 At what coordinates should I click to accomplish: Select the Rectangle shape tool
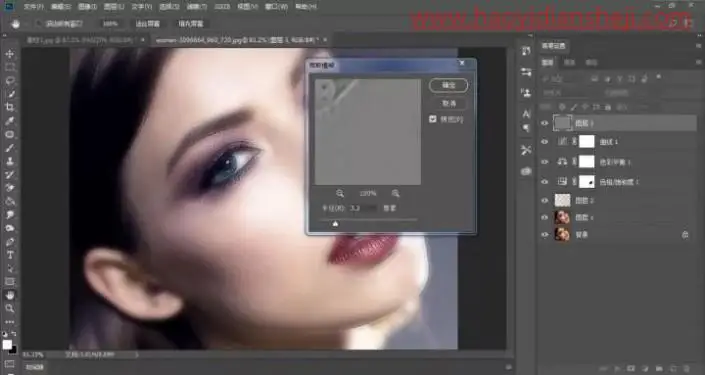9,281
